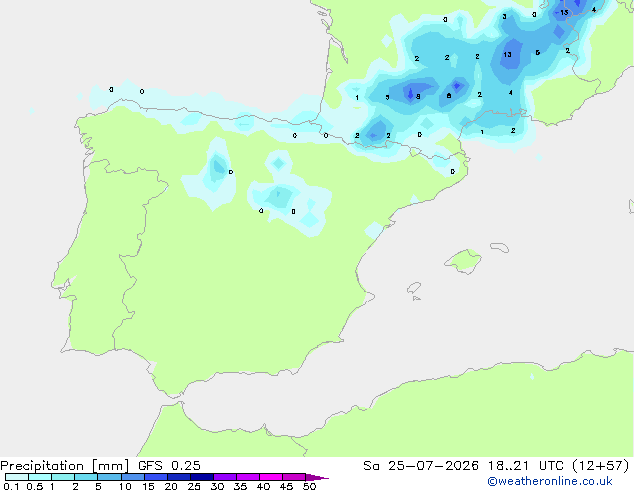Pick the 2–5 mm legend color swatch
634x490 pixels.
86,477
